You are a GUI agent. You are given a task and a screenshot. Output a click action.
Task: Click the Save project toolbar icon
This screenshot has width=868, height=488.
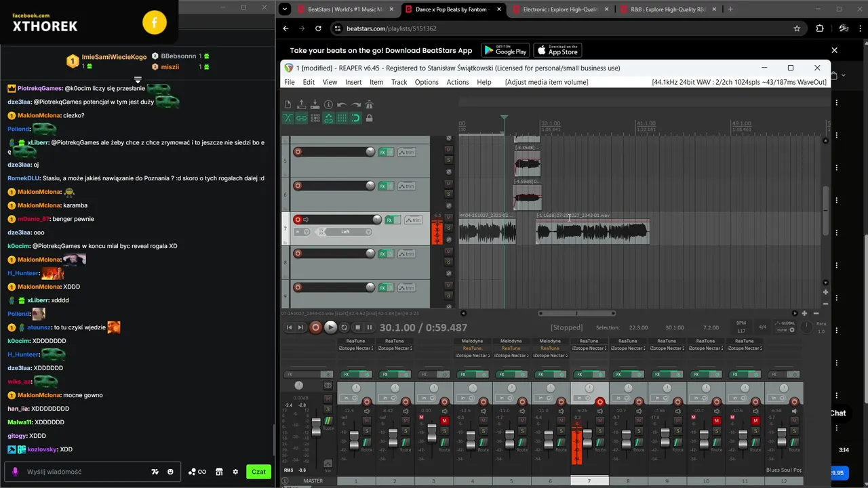[x=315, y=104]
